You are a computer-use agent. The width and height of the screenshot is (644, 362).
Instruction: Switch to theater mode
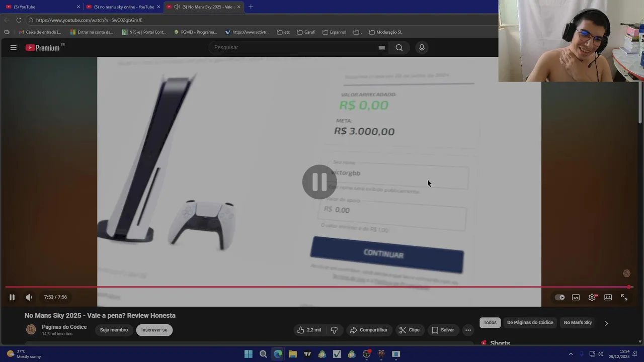(608, 297)
